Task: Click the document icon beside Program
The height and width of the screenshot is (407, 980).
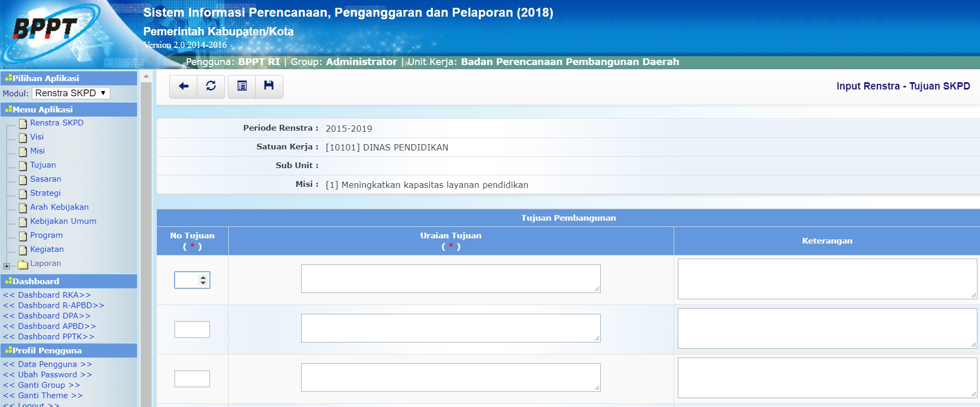Action: (x=23, y=236)
